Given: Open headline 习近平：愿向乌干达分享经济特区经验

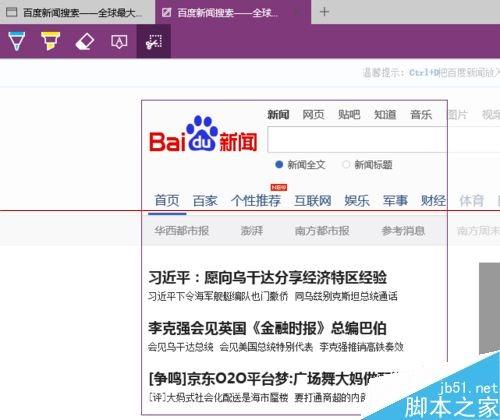Looking at the screenshot, I should coord(268,277).
